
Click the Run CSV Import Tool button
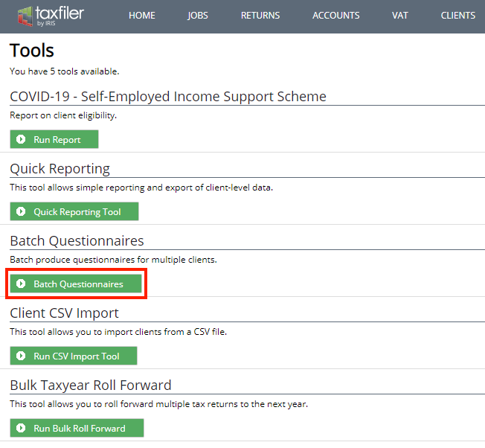coord(74,356)
